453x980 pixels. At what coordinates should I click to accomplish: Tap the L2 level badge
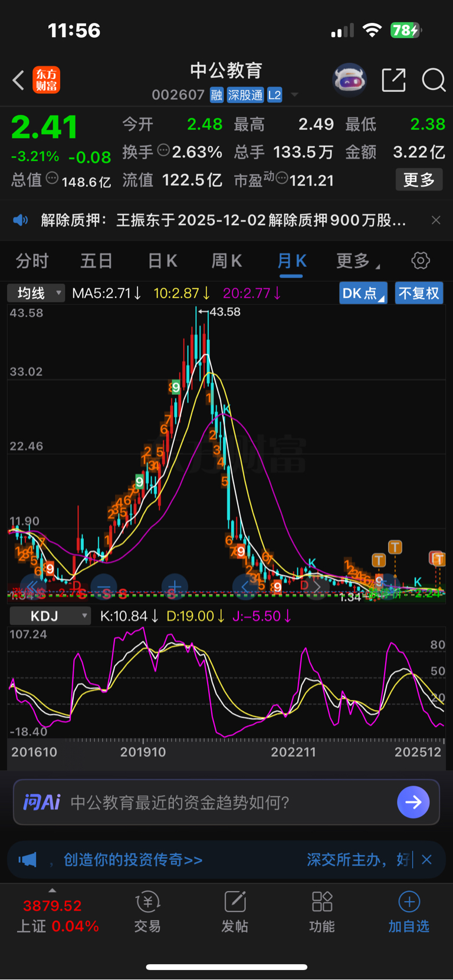click(x=274, y=95)
